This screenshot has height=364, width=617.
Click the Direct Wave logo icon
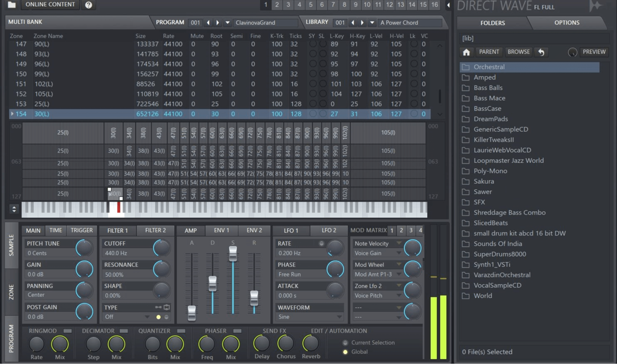(595, 6)
